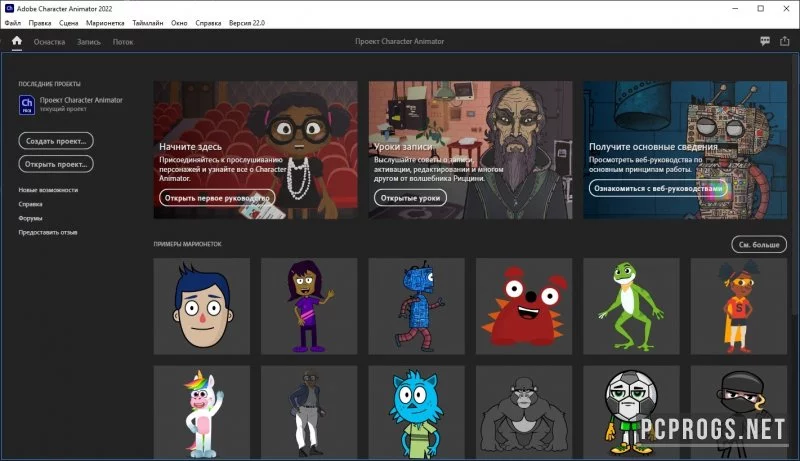Click Открыть первое руководство button
Viewport: 800px width, 461px height.
[x=217, y=198]
